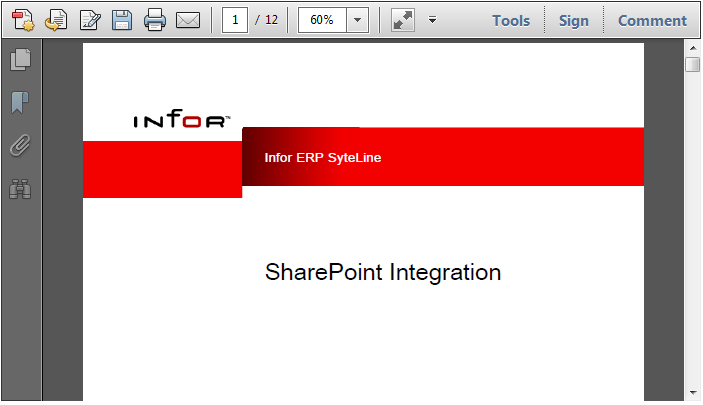The width and height of the screenshot is (703, 405).
Task: Click the convert file icon with arrow
Action: tap(56, 20)
